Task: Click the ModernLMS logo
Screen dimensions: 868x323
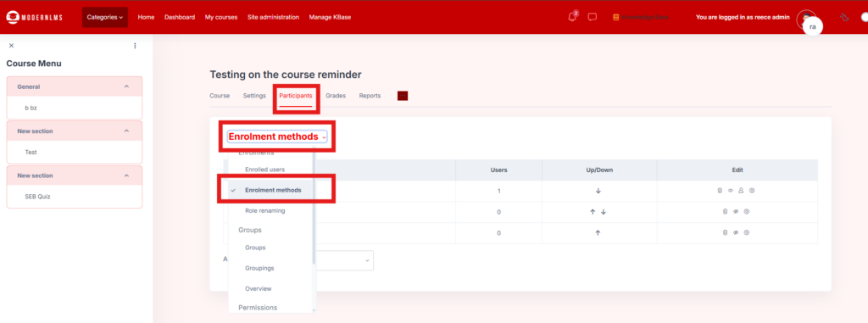Action: (x=34, y=17)
